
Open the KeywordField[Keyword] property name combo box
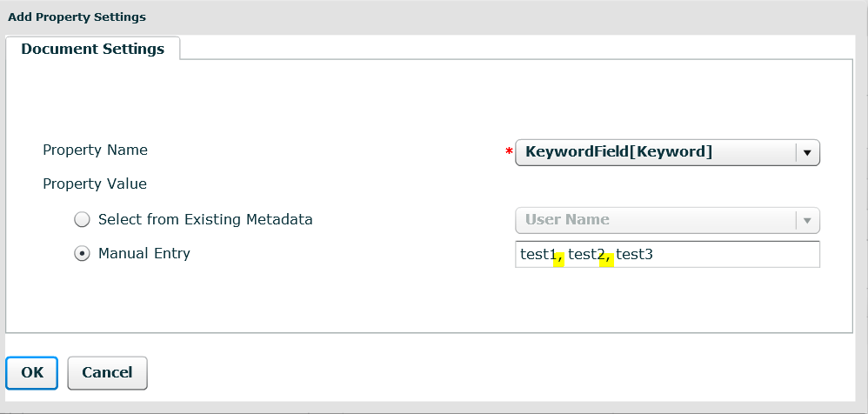pos(656,152)
